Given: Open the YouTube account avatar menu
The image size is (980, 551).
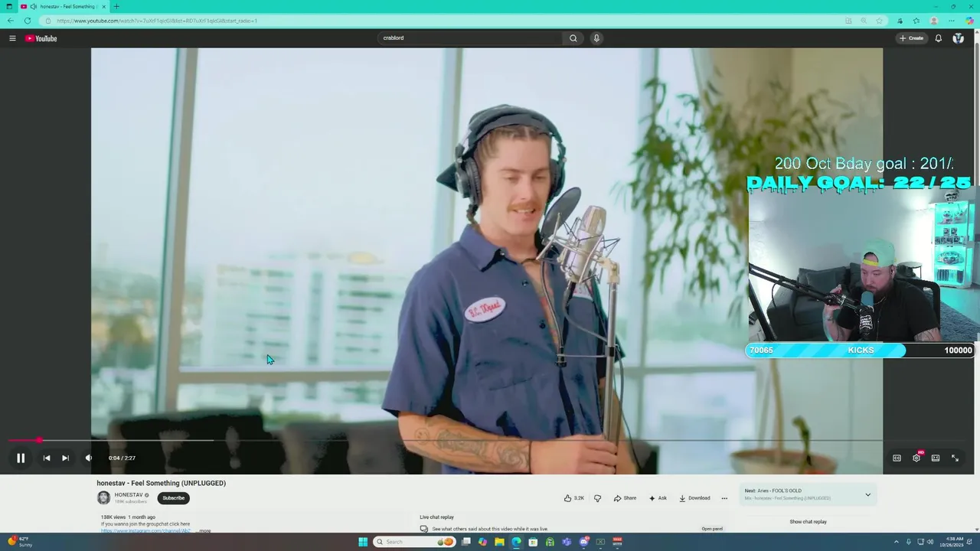Looking at the screenshot, I should point(958,38).
